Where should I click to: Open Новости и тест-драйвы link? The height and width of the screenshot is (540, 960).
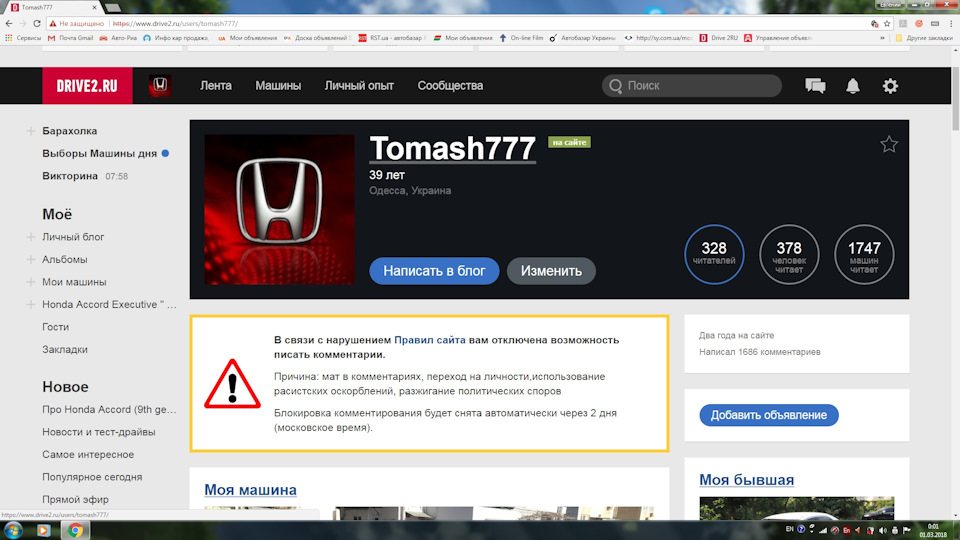pyautogui.click(x=99, y=432)
